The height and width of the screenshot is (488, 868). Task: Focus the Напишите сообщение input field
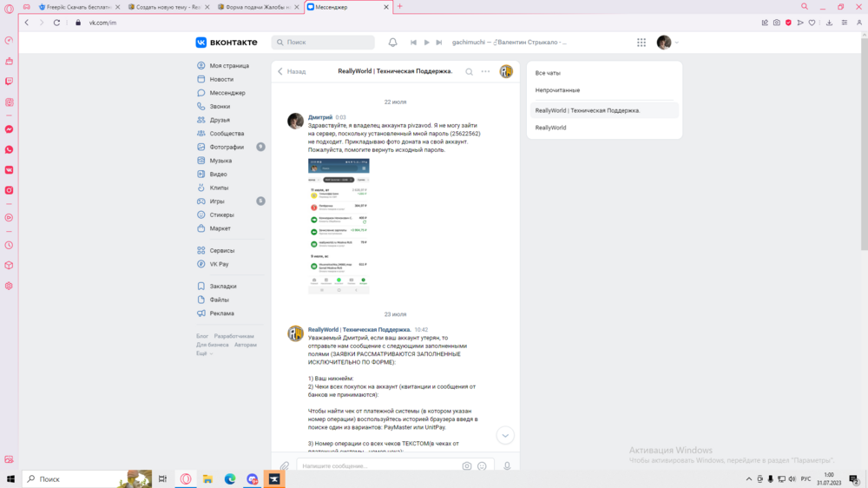tap(379, 465)
